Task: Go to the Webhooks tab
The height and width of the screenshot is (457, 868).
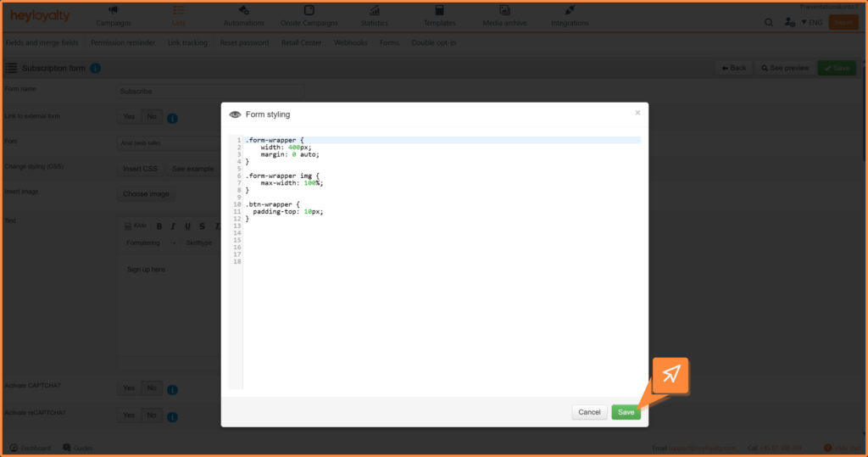Action: click(x=351, y=42)
